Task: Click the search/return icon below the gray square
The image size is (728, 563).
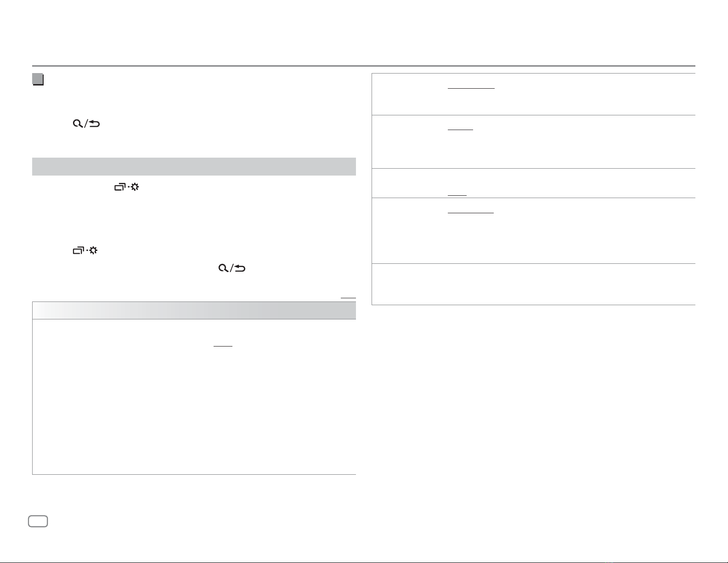Action: (x=86, y=124)
